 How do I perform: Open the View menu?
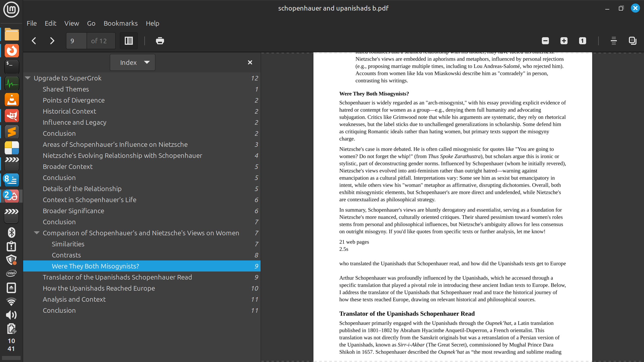71,23
